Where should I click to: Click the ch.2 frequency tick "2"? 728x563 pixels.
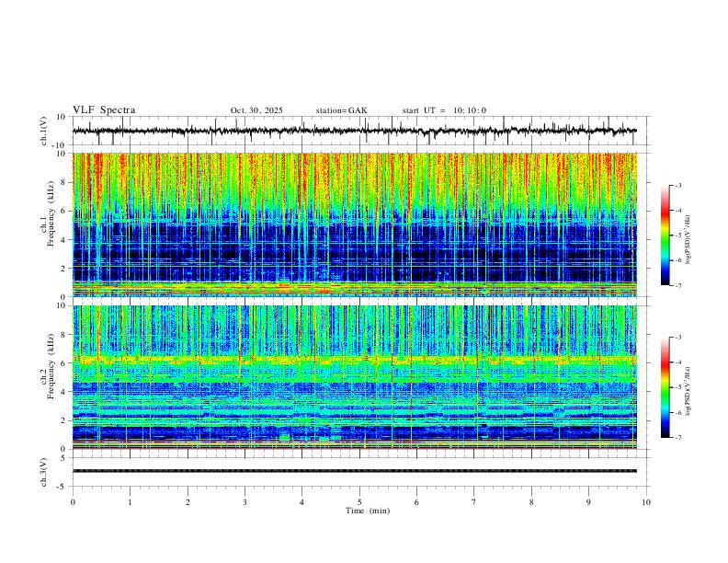[63, 420]
